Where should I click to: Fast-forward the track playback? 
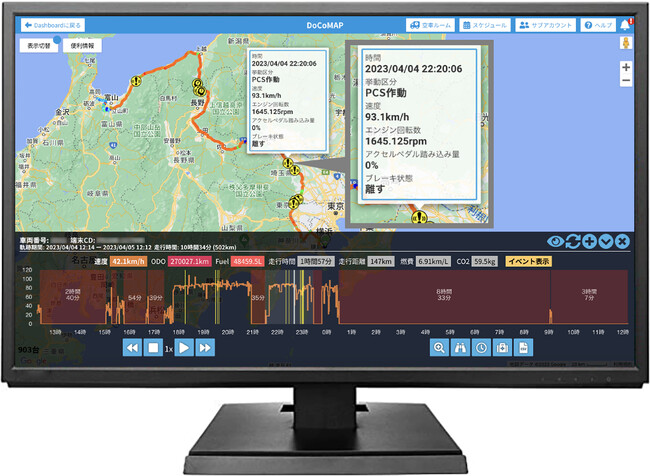205,347
